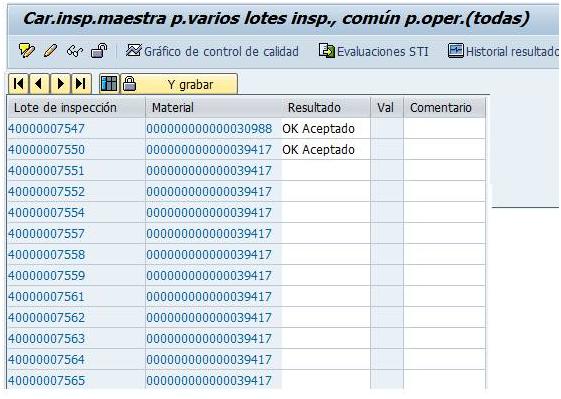The height and width of the screenshot is (399, 561).
Task: Click the 'Y grabar' lock-and-save button
Action: pyautogui.click(x=179, y=84)
